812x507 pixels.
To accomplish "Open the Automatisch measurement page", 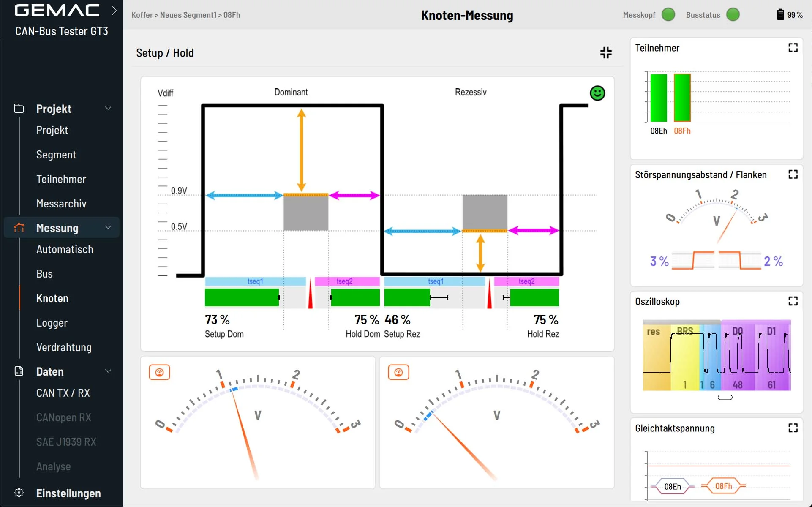I will [x=65, y=249].
